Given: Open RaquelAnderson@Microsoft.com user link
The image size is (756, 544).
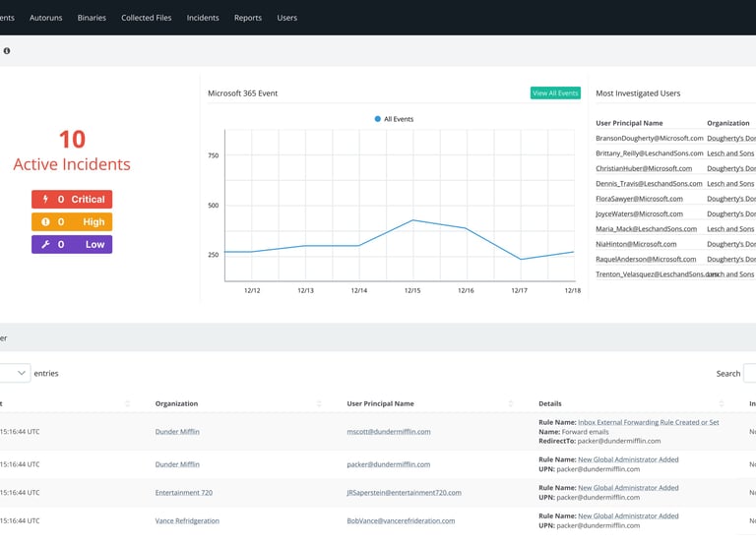Looking at the screenshot, I should 646,260.
